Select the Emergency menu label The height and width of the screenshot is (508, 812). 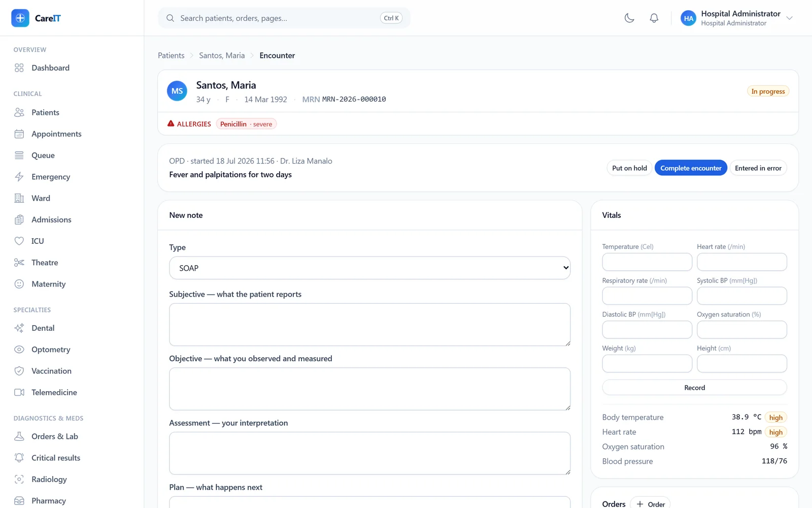point(51,177)
